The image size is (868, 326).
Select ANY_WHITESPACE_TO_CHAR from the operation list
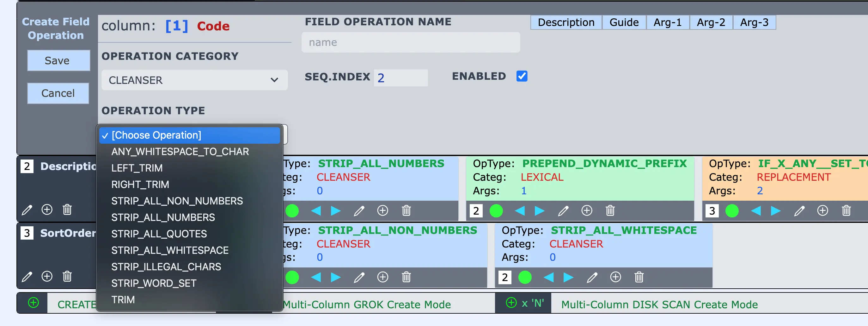[x=189, y=152]
